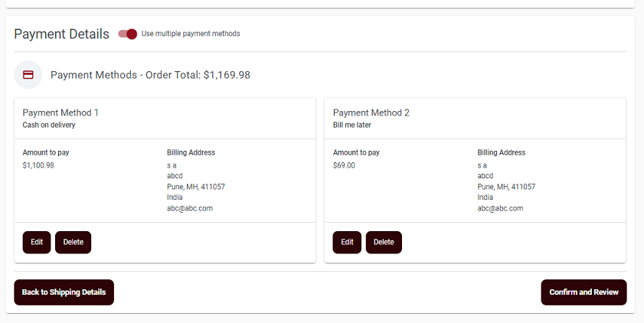
Task: Click abc@abc.com in Payment Method 1
Action: click(190, 208)
